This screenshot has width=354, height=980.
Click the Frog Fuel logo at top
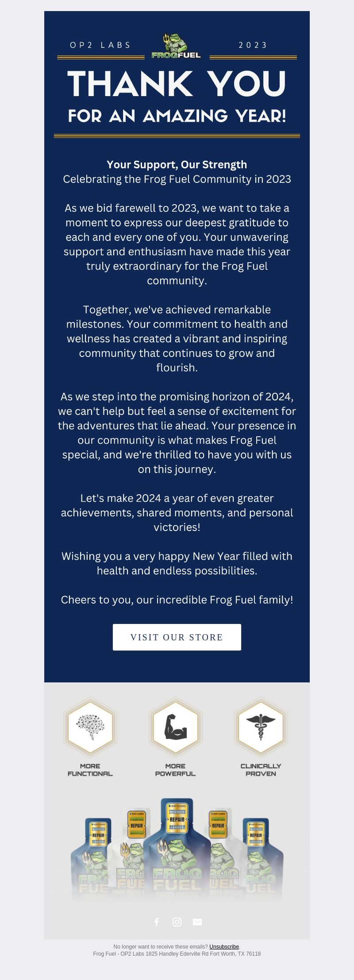point(177,46)
